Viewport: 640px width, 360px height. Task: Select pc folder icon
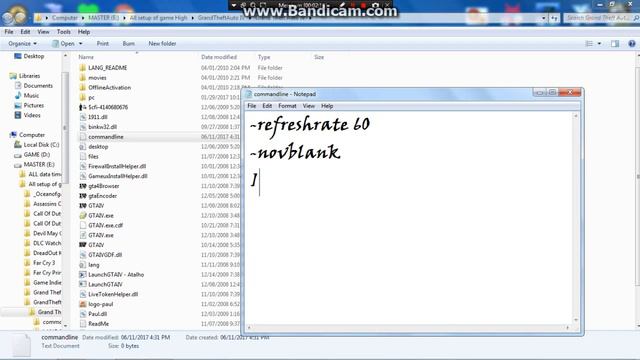click(x=82, y=97)
